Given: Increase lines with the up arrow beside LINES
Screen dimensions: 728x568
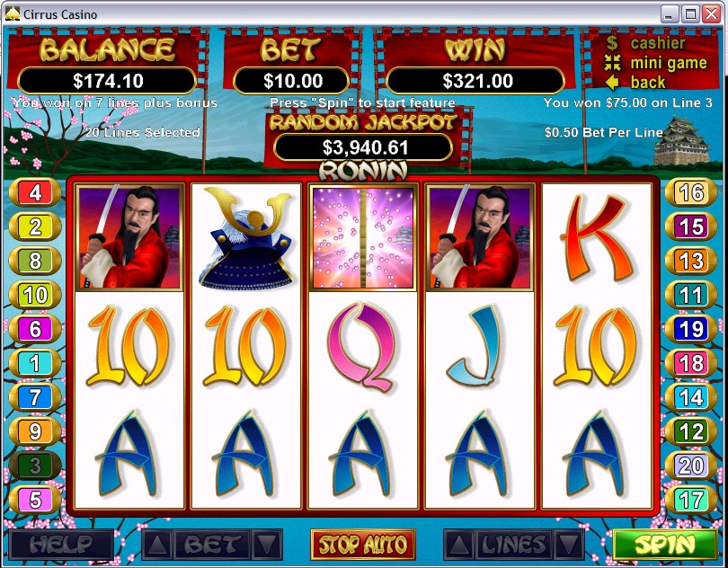Looking at the screenshot, I should [458, 544].
